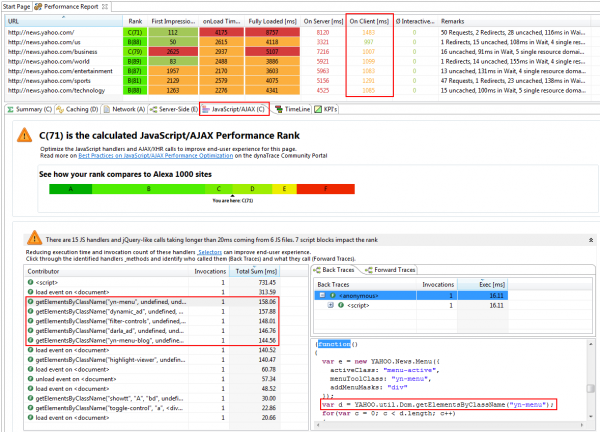Select the JavaScript/AJAX (C) tab
The height and width of the screenshot is (432, 600).
(234, 109)
